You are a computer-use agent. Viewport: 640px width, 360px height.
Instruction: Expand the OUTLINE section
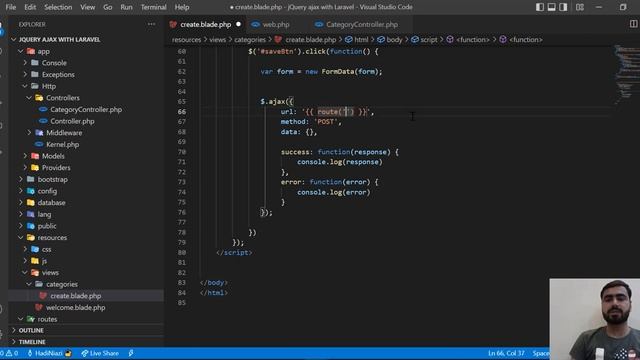pyautogui.click(x=31, y=330)
